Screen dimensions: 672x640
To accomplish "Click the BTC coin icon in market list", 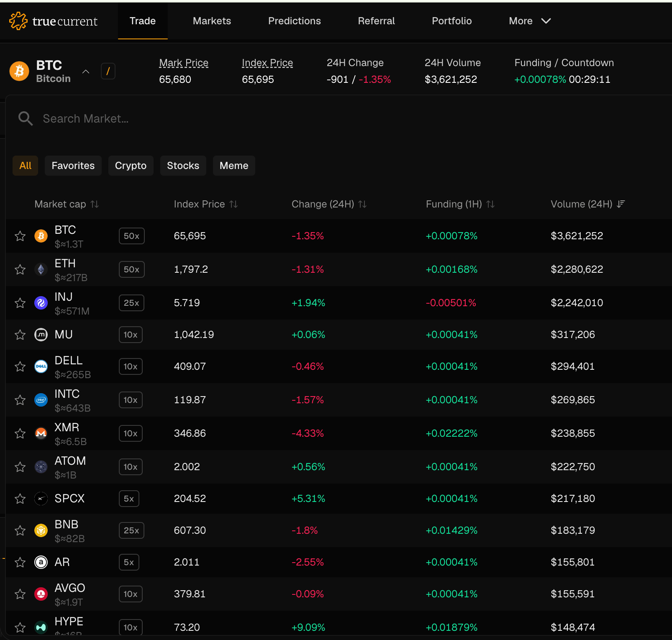I will 41,236.
